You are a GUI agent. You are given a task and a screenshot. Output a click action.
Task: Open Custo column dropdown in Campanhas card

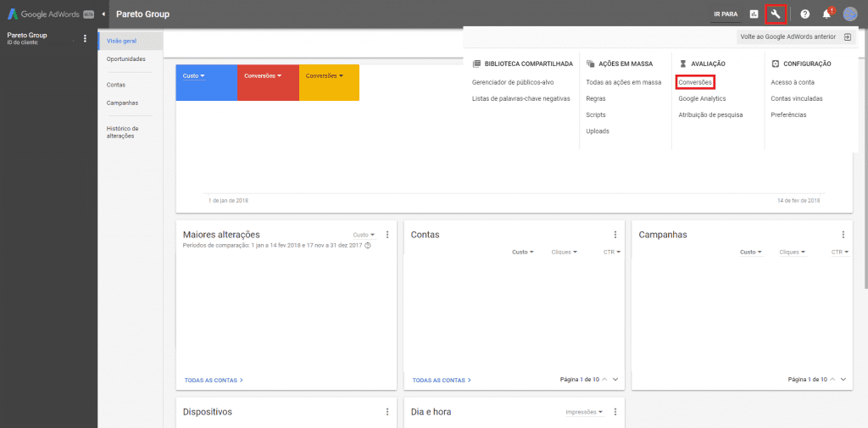tap(751, 252)
